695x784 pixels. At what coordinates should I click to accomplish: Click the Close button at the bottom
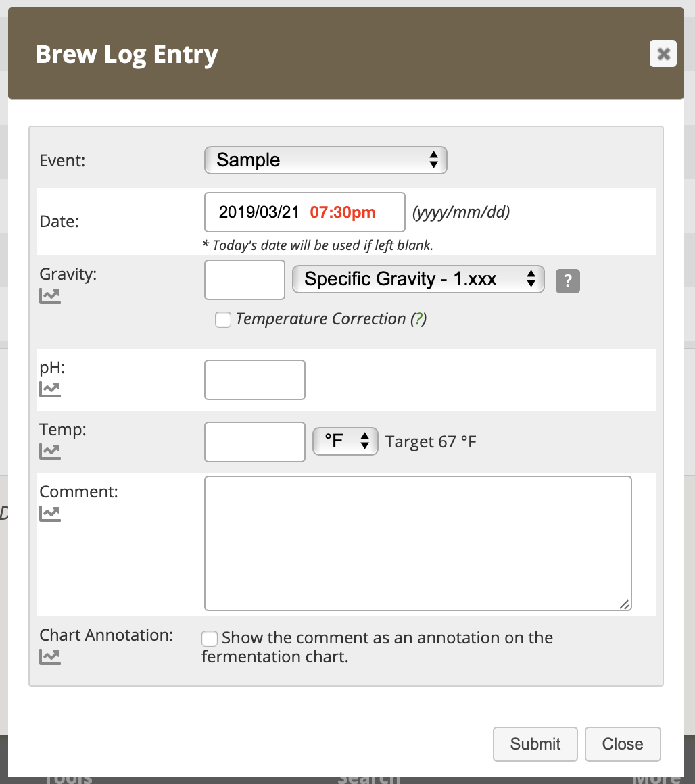click(x=623, y=744)
